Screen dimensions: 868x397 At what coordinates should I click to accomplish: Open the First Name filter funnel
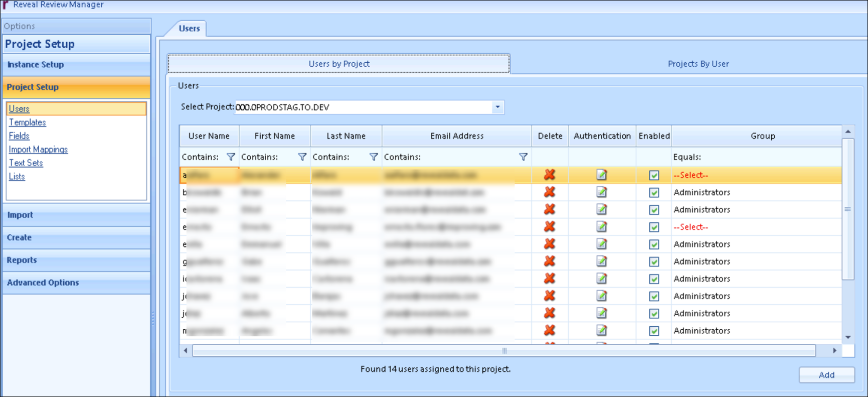302,157
